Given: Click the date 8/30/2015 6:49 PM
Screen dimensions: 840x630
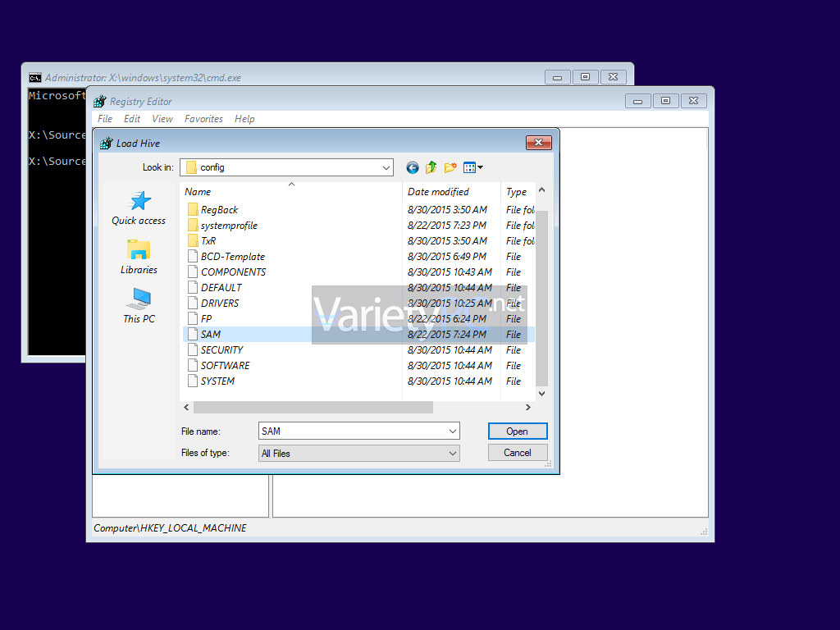Looking at the screenshot, I should pos(447,257).
